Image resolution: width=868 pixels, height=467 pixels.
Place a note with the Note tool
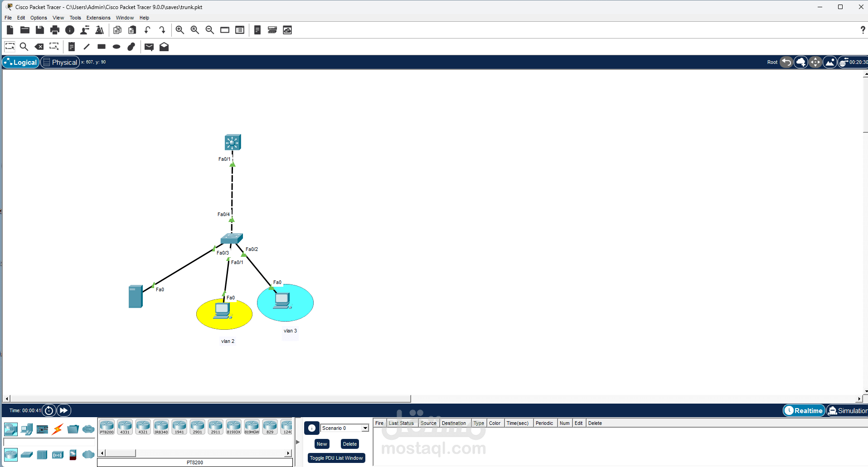(x=72, y=46)
